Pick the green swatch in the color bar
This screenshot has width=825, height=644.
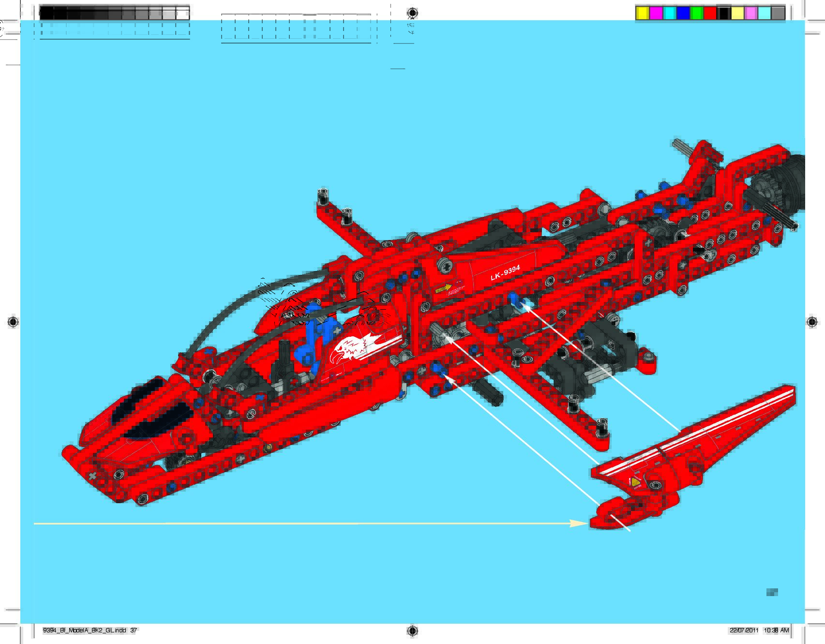696,13
